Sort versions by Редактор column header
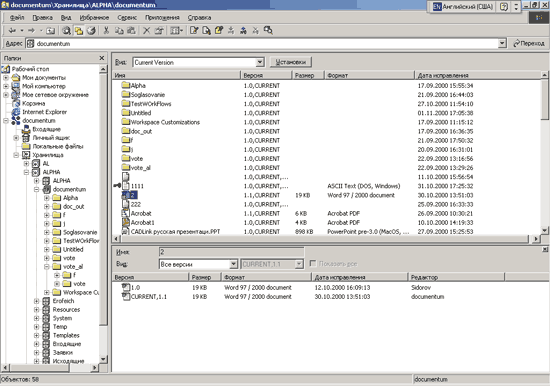 pos(456,277)
